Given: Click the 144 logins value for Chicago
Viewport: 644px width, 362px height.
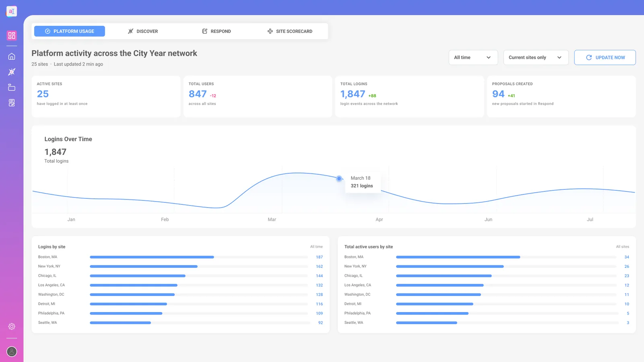Looking at the screenshot, I should coord(319,276).
